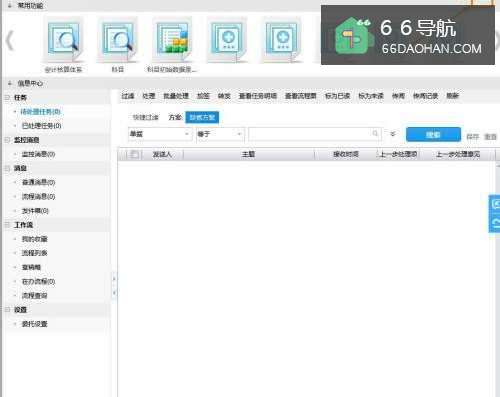
Task: Open 流程列表 in the tree
Action: (34, 253)
